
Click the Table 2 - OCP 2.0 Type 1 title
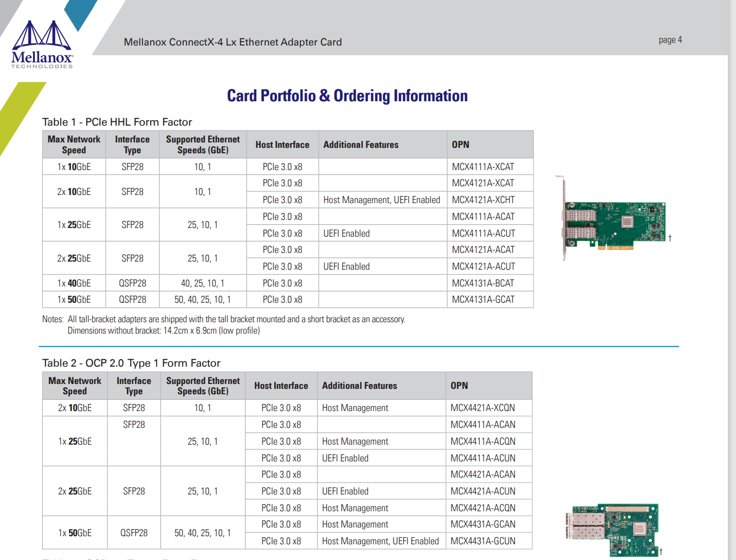pyautogui.click(x=131, y=363)
